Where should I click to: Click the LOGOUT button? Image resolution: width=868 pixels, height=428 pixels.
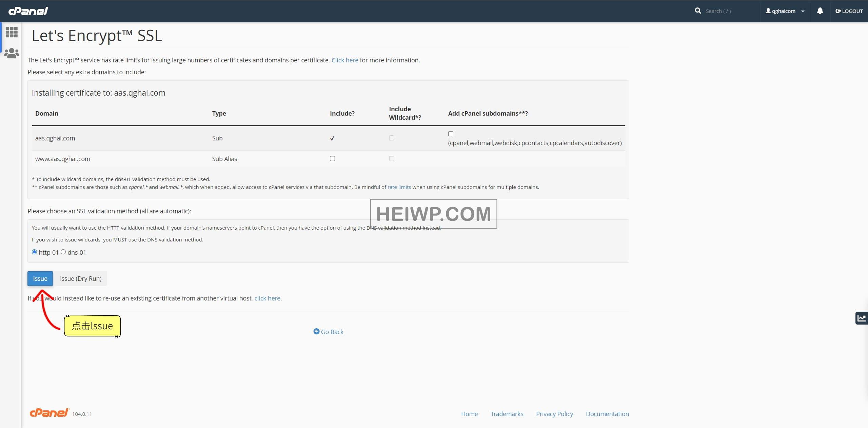coord(849,11)
